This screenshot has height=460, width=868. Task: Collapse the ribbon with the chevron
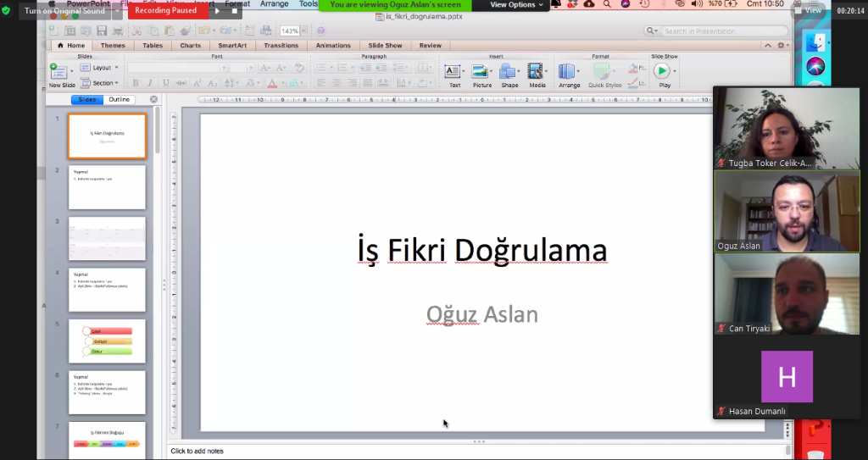[768, 46]
